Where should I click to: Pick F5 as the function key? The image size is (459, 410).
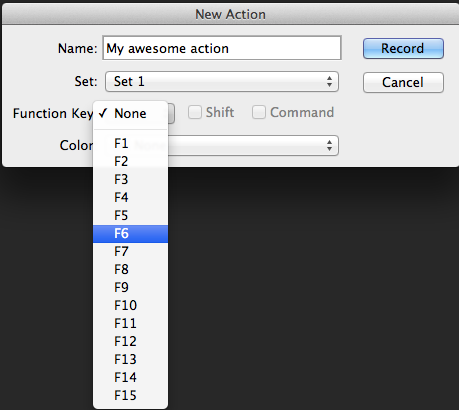coord(130,216)
